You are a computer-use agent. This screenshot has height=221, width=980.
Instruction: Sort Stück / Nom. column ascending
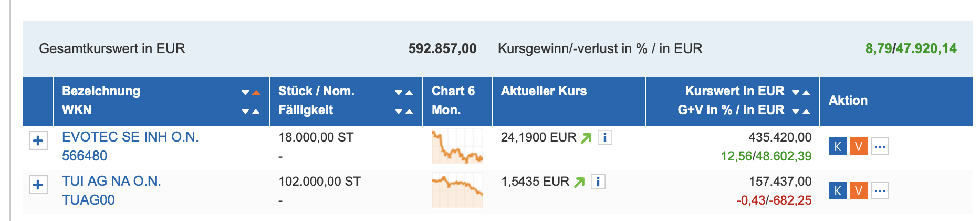409,93
